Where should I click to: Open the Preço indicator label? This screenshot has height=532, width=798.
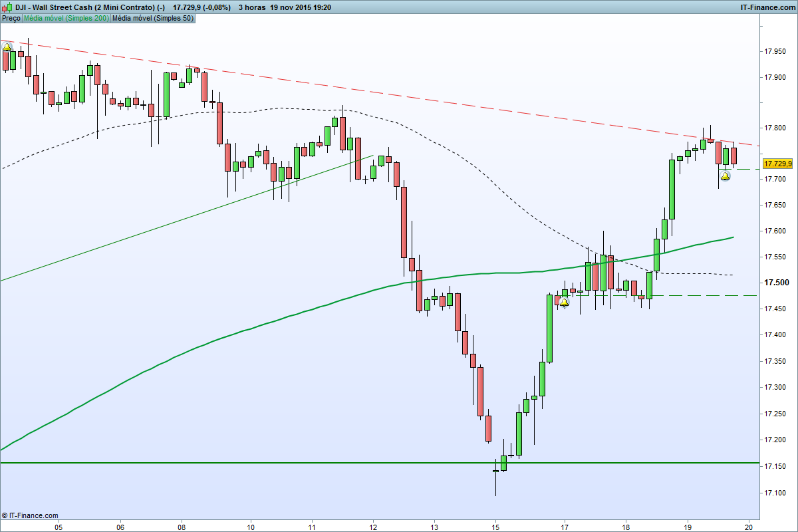[11, 18]
